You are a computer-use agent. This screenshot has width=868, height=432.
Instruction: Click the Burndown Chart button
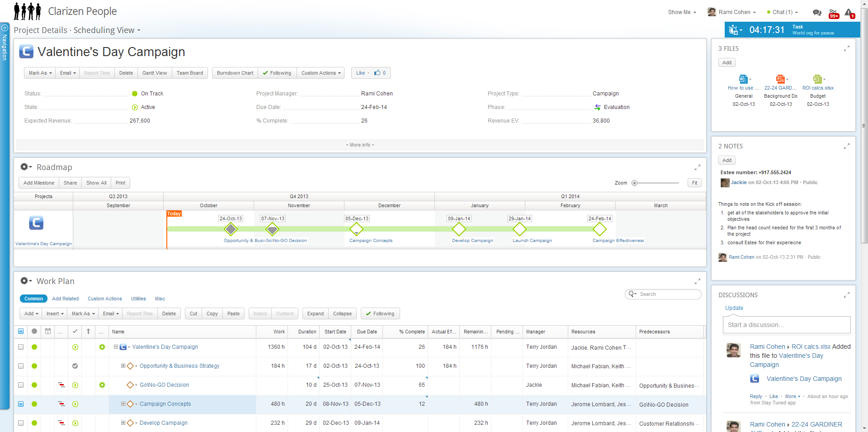[x=235, y=73]
